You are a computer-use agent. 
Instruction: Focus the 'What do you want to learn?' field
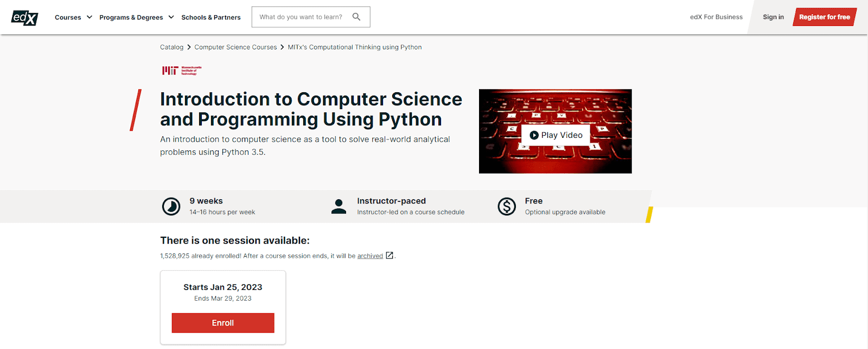pyautogui.click(x=301, y=17)
